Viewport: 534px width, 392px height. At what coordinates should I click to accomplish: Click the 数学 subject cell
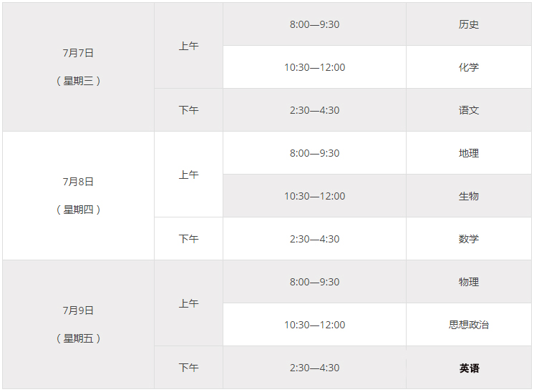click(x=469, y=239)
